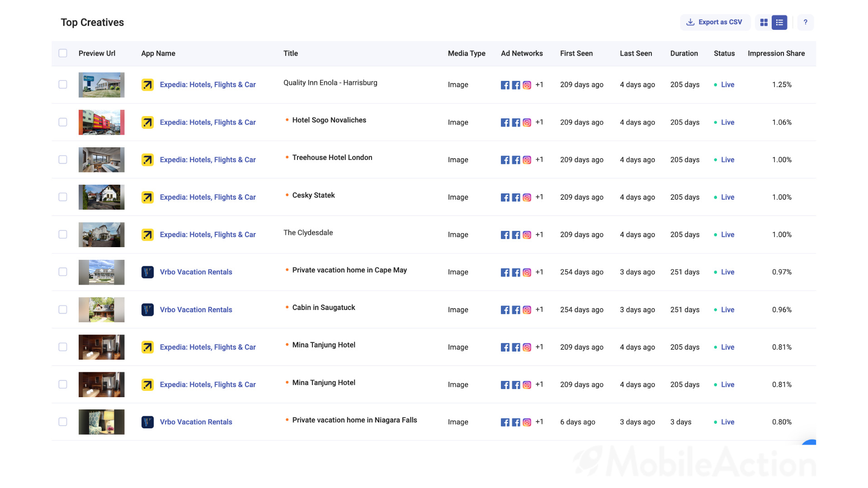Sort by the Duration column header
Viewport: 868px width, 488px height.
pyautogui.click(x=684, y=53)
